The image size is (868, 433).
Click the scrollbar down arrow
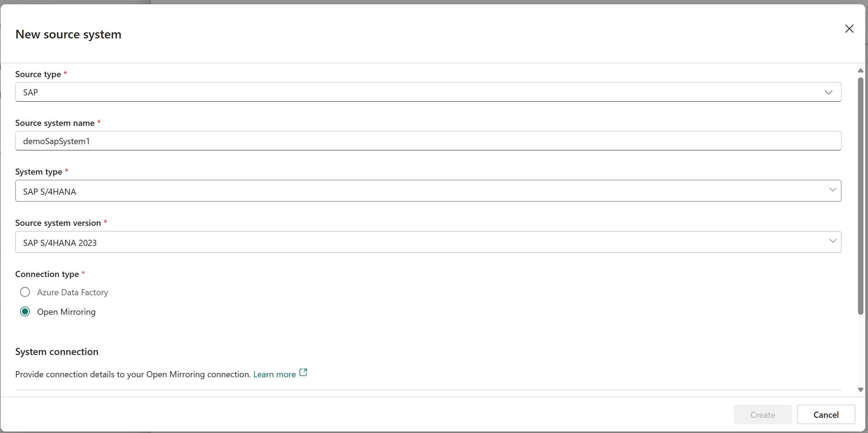pyautogui.click(x=860, y=390)
